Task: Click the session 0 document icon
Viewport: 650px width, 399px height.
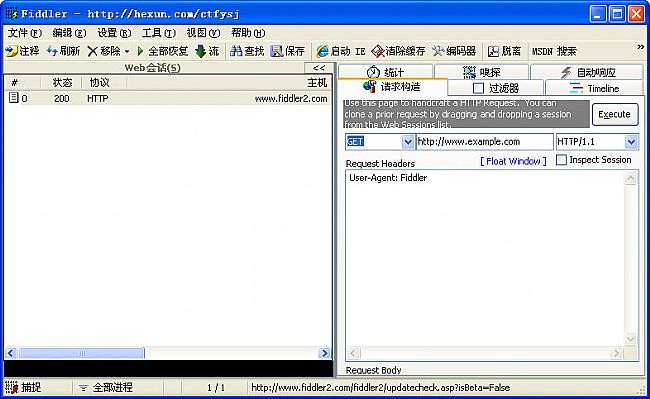Action: point(14,98)
